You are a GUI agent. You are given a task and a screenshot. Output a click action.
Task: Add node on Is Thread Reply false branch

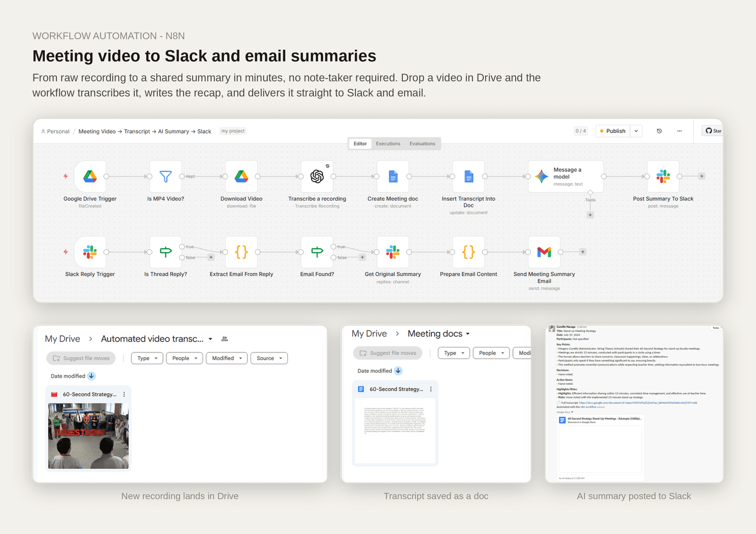click(x=211, y=257)
